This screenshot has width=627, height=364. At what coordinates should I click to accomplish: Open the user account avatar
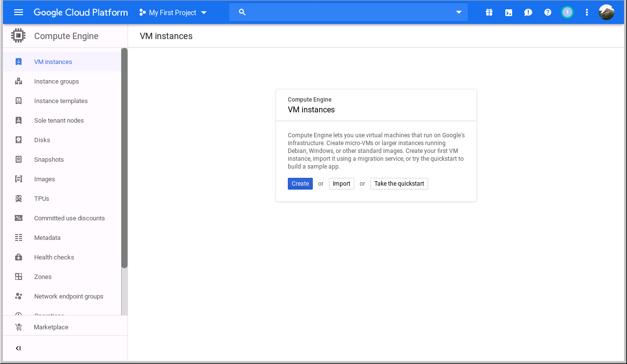pyautogui.click(x=606, y=12)
